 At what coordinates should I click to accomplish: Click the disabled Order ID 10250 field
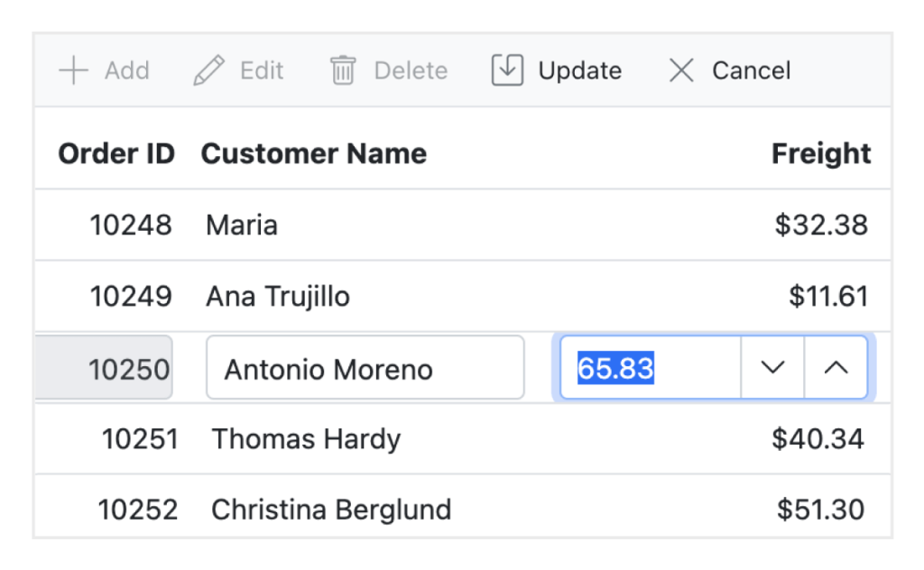106,368
